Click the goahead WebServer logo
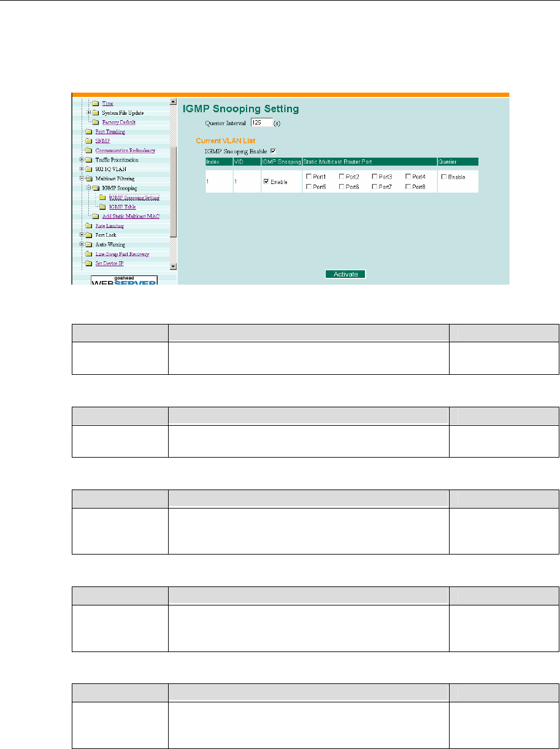Viewport: 560px width, 749px height. (x=125, y=280)
